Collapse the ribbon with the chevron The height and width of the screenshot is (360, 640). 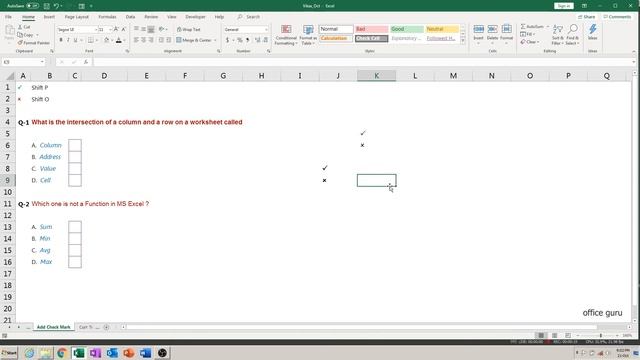pos(633,51)
